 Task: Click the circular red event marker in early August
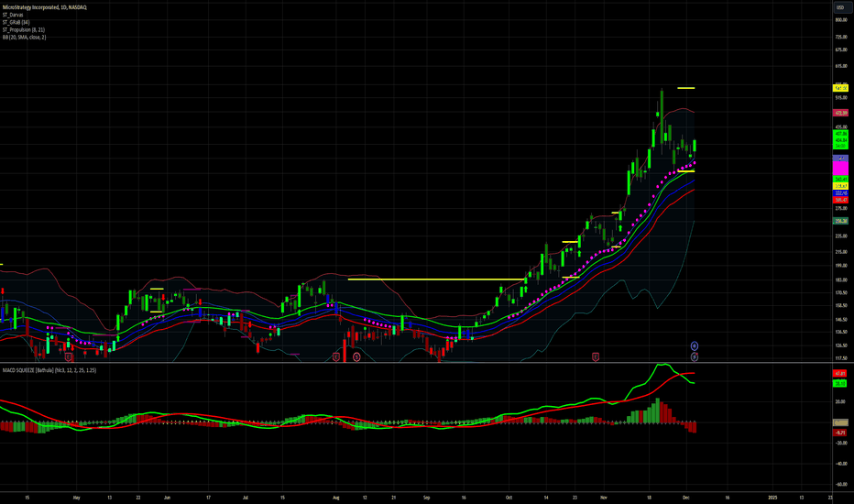tap(356, 356)
